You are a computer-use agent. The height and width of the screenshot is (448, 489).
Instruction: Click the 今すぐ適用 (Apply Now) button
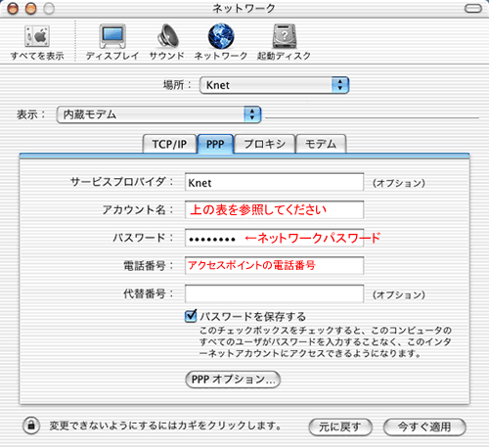coord(424,426)
